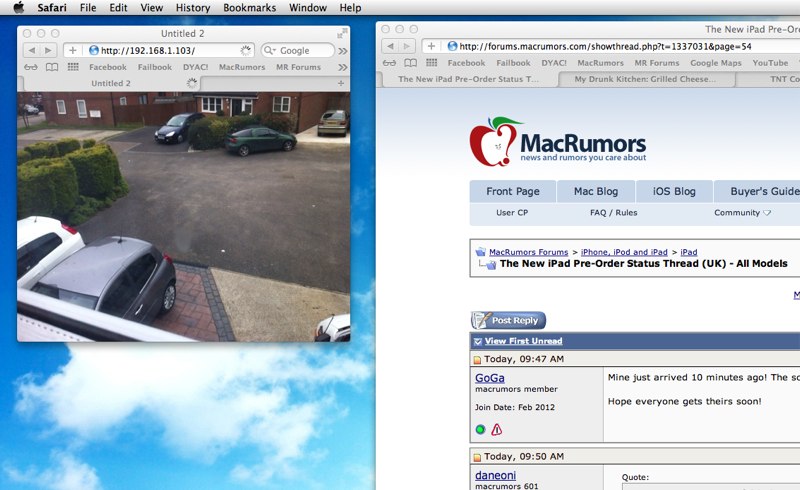Open Failbook bookmark in Untitled 2 window
Screen dimensions: 800x490
(x=155, y=67)
